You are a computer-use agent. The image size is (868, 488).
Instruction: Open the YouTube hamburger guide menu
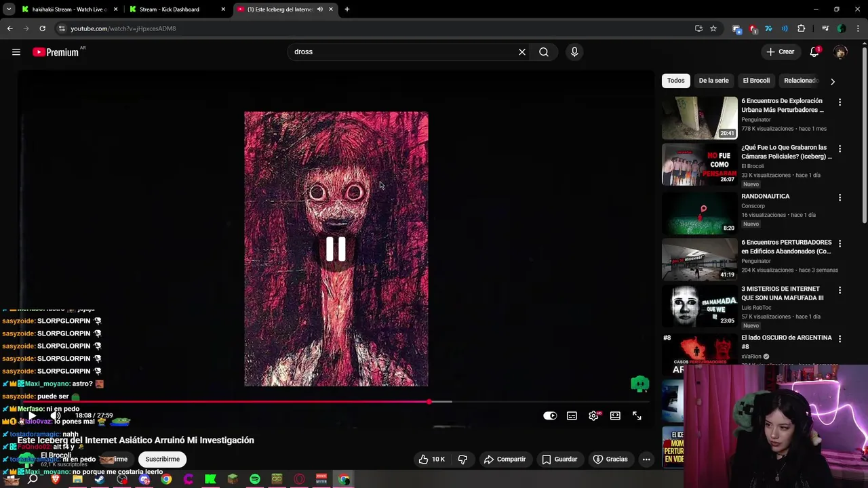pyautogui.click(x=16, y=52)
